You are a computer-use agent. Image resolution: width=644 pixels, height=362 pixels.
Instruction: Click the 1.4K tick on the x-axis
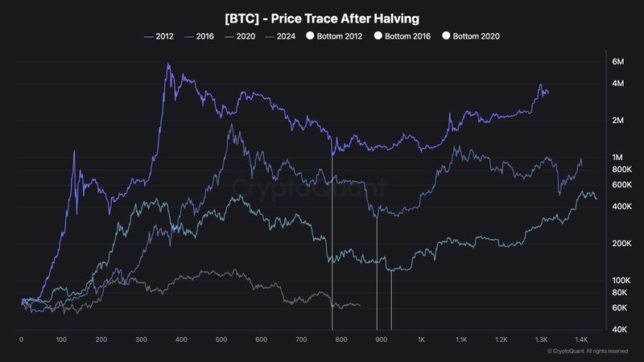click(581, 339)
